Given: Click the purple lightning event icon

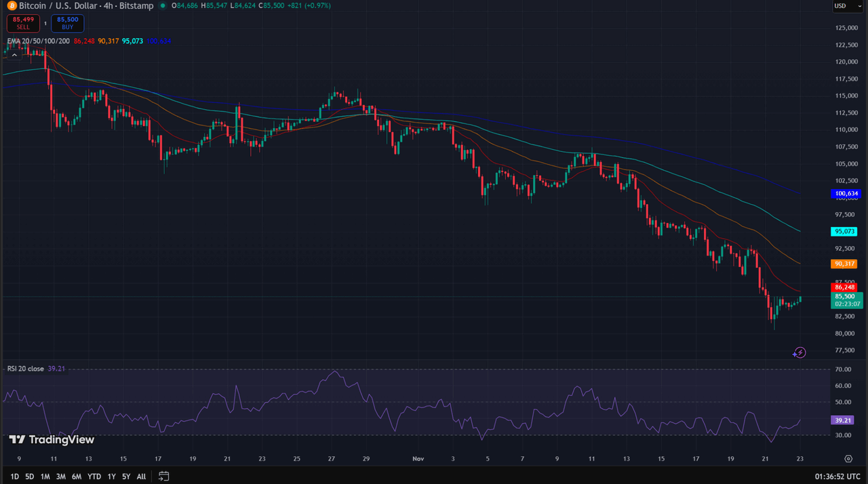Looking at the screenshot, I should (x=800, y=352).
